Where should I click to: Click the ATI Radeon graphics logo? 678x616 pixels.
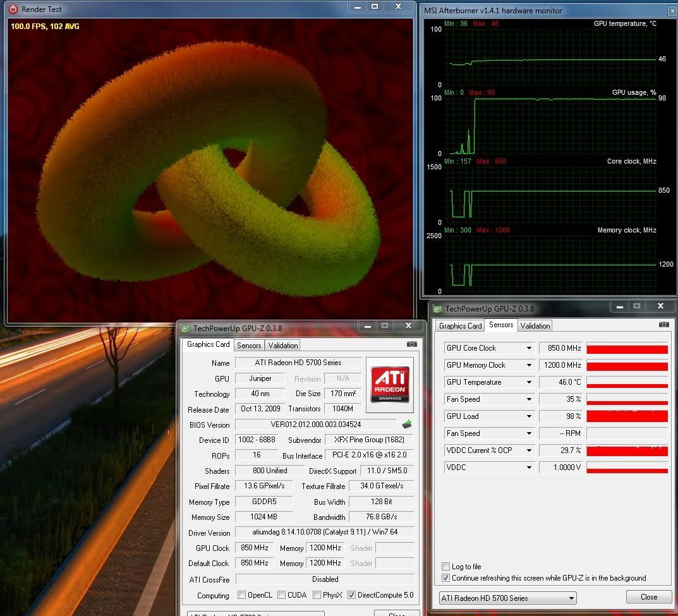(x=390, y=385)
